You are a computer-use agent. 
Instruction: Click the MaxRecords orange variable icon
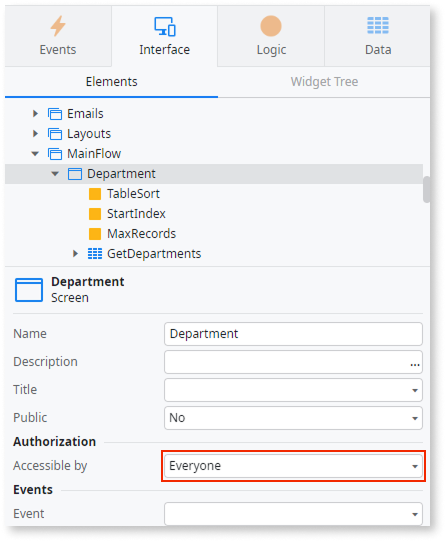click(95, 234)
